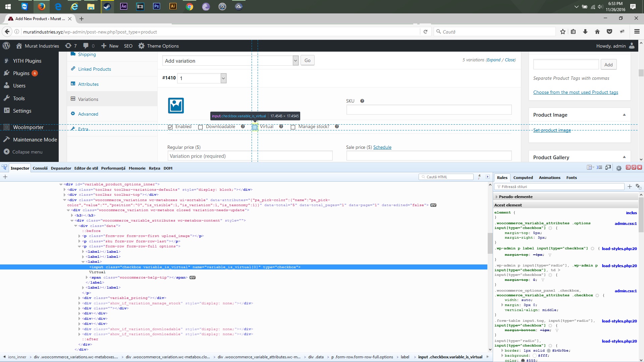This screenshot has width=644, height=362.
Task: Check the Virtual checkbox
Action: pyautogui.click(x=255, y=127)
